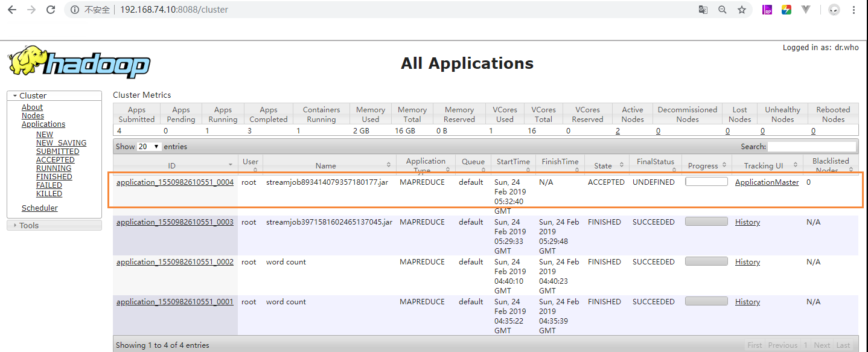Filter applications by SUBMITTED state
The width and height of the screenshot is (868, 352).
[x=57, y=152]
